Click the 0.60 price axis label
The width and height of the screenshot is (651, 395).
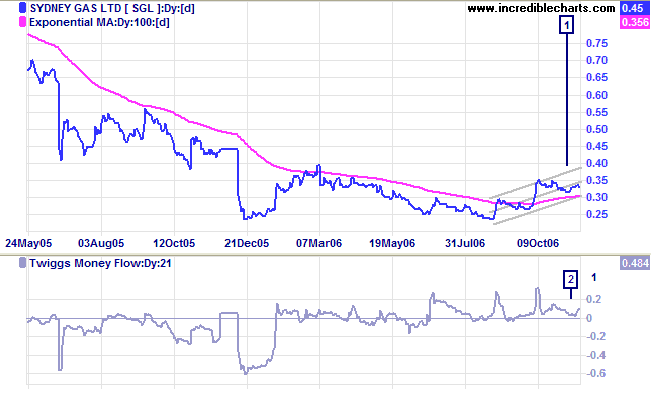pos(597,95)
